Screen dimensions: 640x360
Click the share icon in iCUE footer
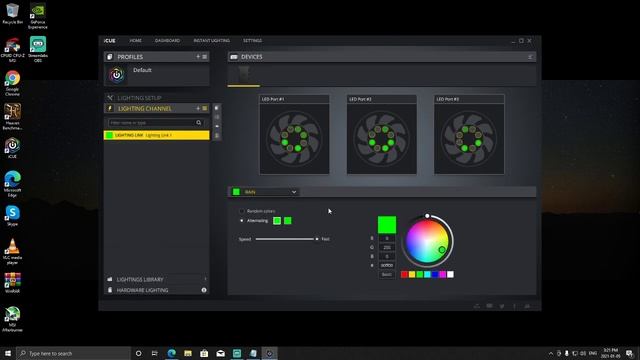[x=477, y=306]
